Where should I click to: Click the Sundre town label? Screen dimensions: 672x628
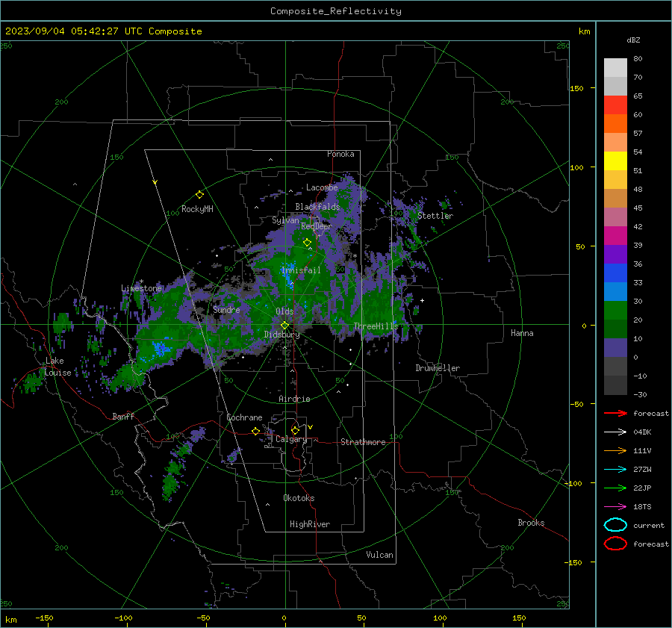(x=226, y=309)
